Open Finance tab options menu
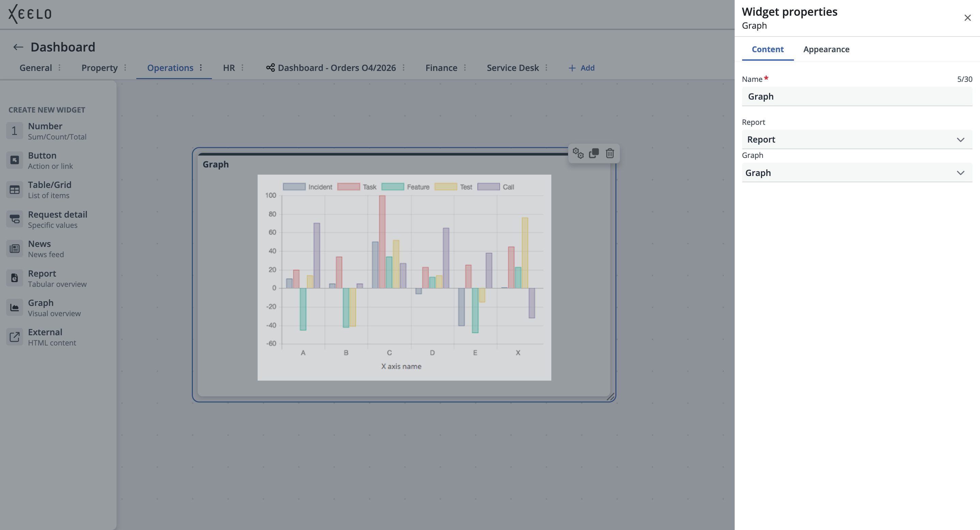 pyautogui.click(x=464, y=68)
